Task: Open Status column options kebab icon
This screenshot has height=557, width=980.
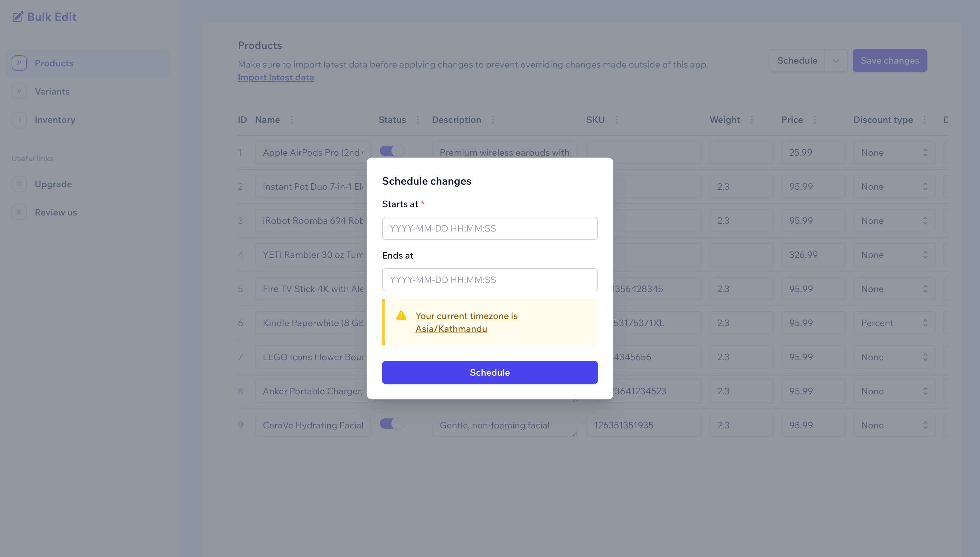Action: pyautogui.click(x=417, y=120)
